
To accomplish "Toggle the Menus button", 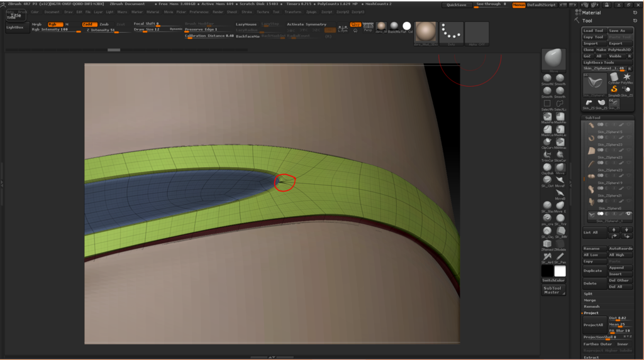I will (519, 5).
